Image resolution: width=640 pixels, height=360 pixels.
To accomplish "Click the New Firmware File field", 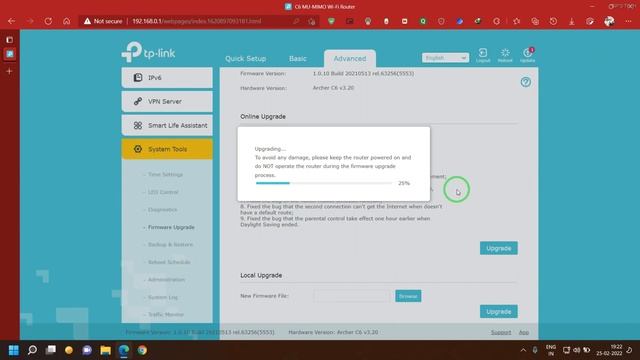I will pos(352,296).
